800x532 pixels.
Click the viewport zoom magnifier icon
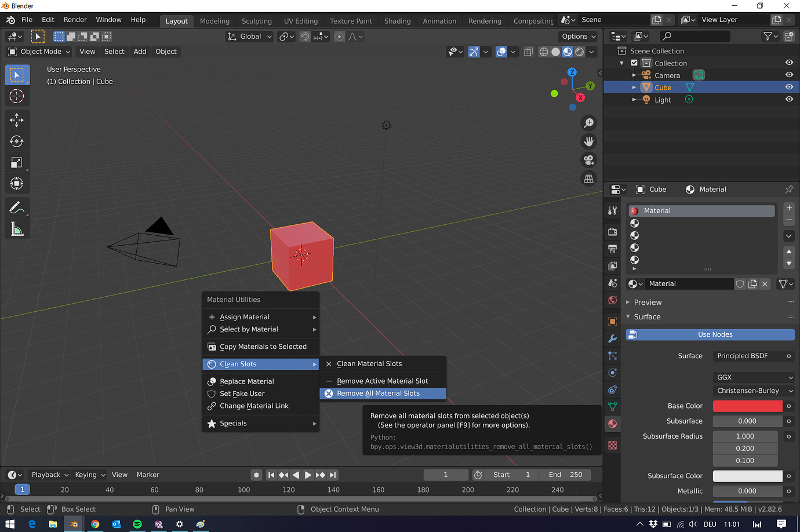tap(589, 123)
